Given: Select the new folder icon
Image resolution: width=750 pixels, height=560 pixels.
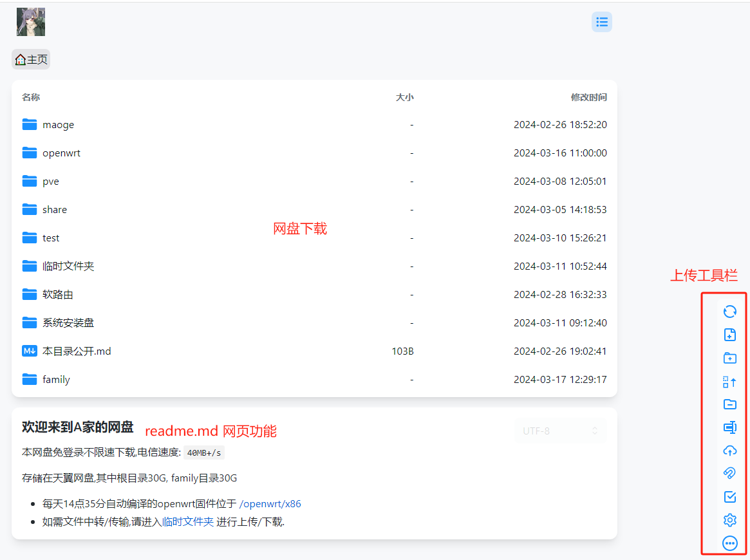Looking at the screenshot, I should pyautogui.click(x=730, y=358).
